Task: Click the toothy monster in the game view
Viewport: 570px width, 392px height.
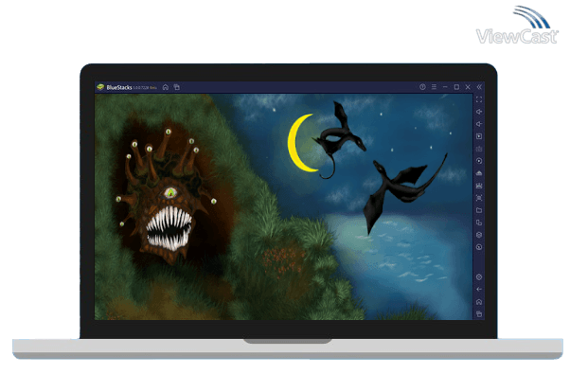Action: [168, 196]
